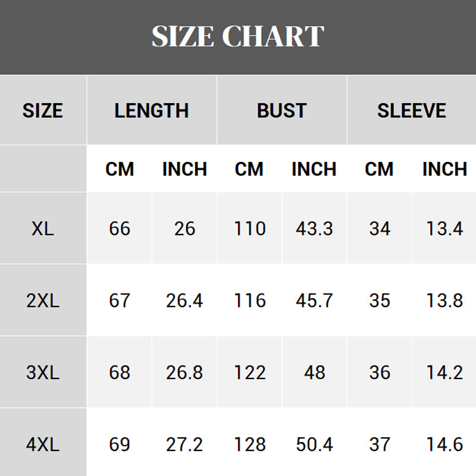Click the XL bust value 43.3 inches
The image size is (476, 476).
314,228
